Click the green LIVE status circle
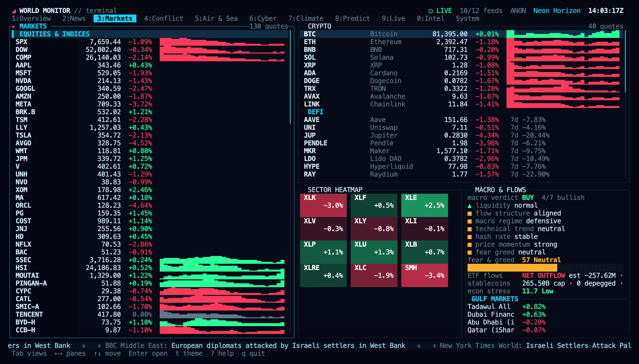639x364 pixels. (430, 11)
